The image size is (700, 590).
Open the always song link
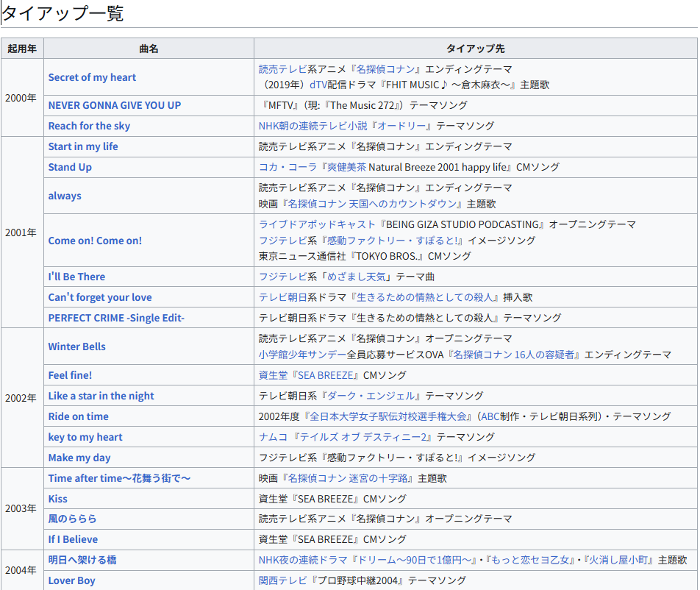point(65,196)
